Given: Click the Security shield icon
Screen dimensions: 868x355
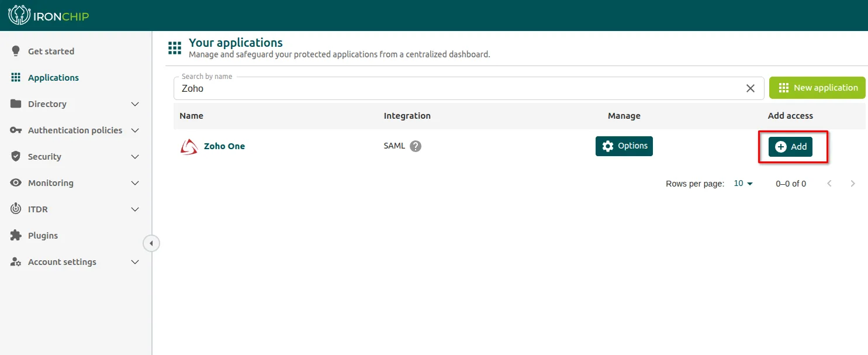Looking at the screenshot, I should point(16,156).
